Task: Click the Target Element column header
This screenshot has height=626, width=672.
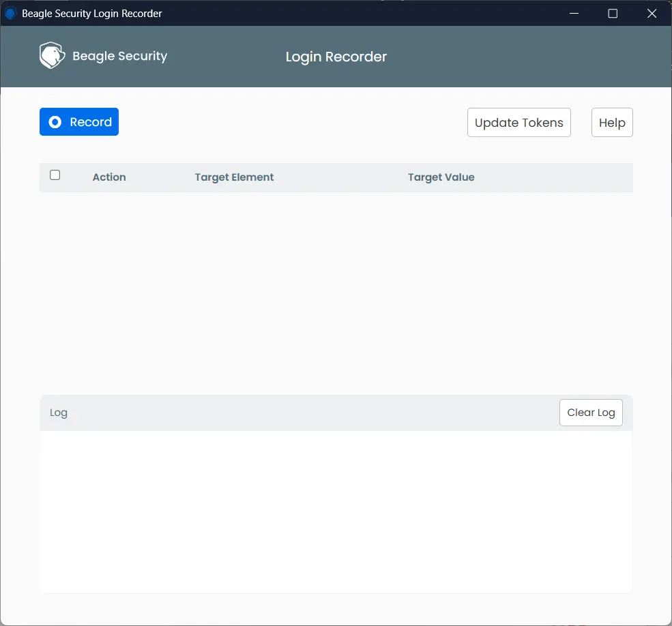Action: click(x=234, y=177)
